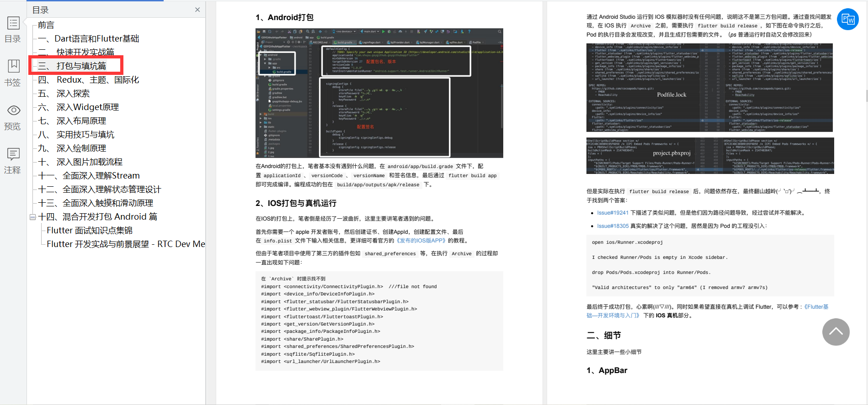Click the gray back-to-top arrow button

point(836,331)
